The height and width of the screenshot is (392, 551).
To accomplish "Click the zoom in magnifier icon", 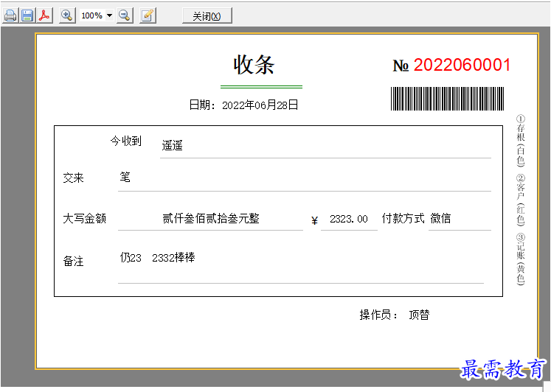I will pyautogui.click(x=67, y=15).
